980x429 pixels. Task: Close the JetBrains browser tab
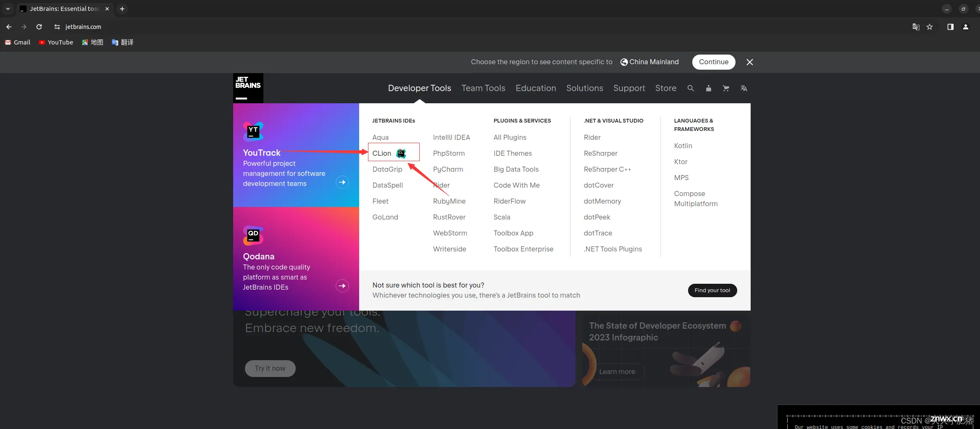tap(107, 9)
